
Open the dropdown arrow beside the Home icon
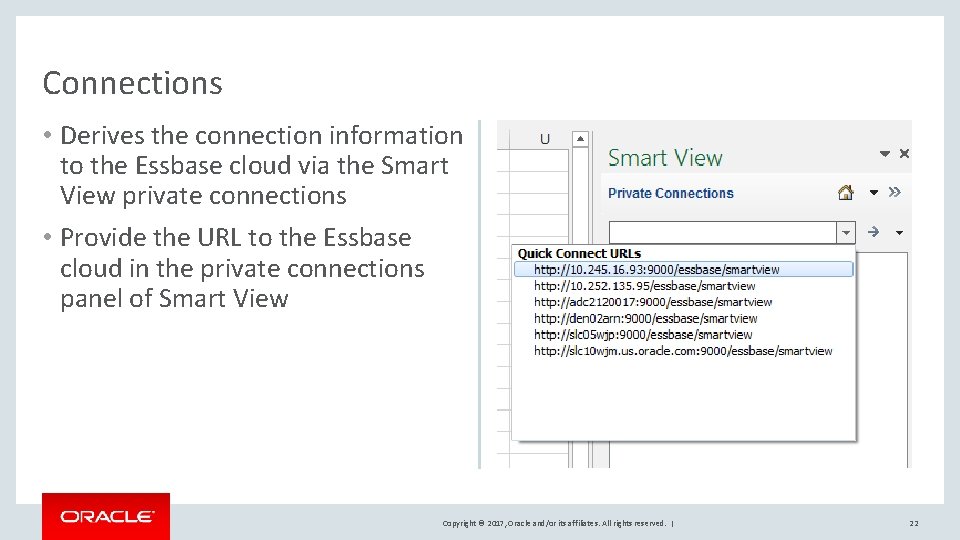click(x=874, y=193)
